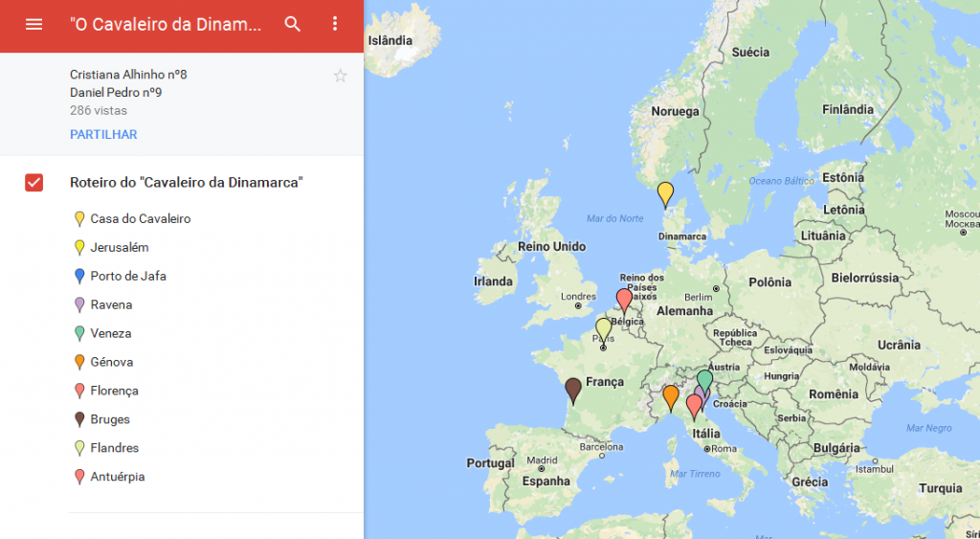The width and height of the screenshot is (980, 539).
Task: Select Jerusalém from the route list
Action: [x=120, y=248]
